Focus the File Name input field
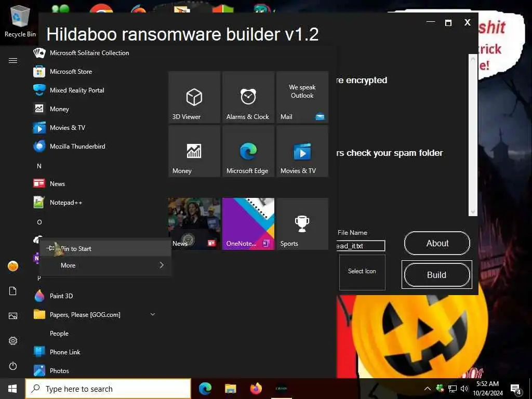 point(361,246)
